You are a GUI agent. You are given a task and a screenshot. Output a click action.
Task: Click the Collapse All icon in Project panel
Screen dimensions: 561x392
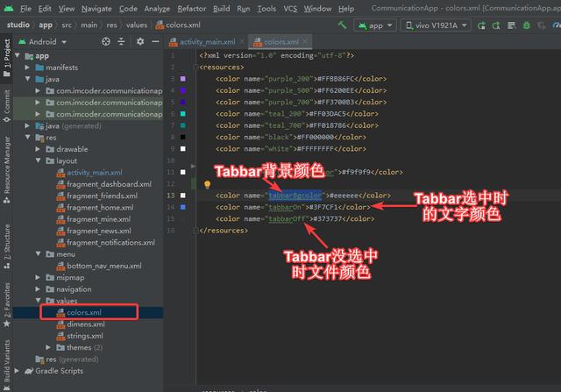pyautogui.click(x=121, y=41)
